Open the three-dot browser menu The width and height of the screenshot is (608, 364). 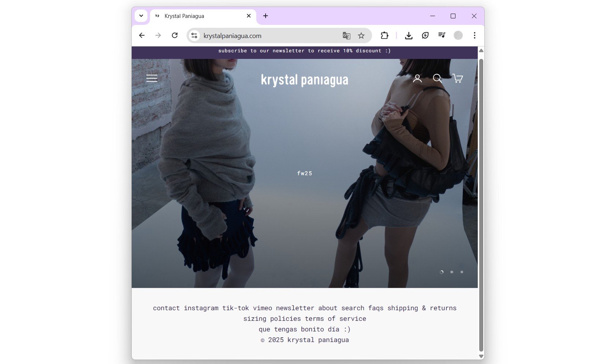click(474, 35)
